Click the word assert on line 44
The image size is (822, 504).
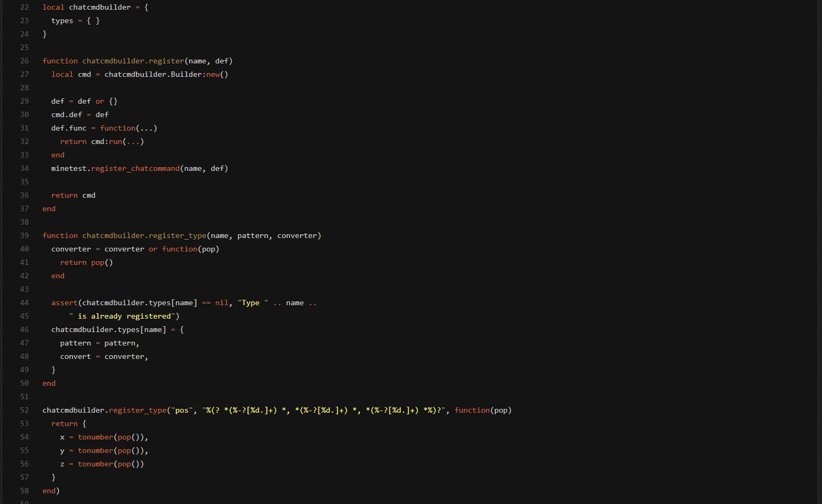[x=64, y=303]
